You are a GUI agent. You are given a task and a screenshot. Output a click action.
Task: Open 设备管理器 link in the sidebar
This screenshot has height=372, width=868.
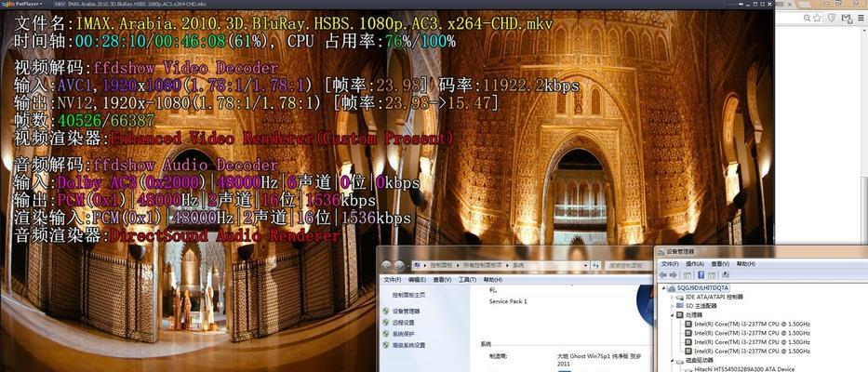click(406, 312)
